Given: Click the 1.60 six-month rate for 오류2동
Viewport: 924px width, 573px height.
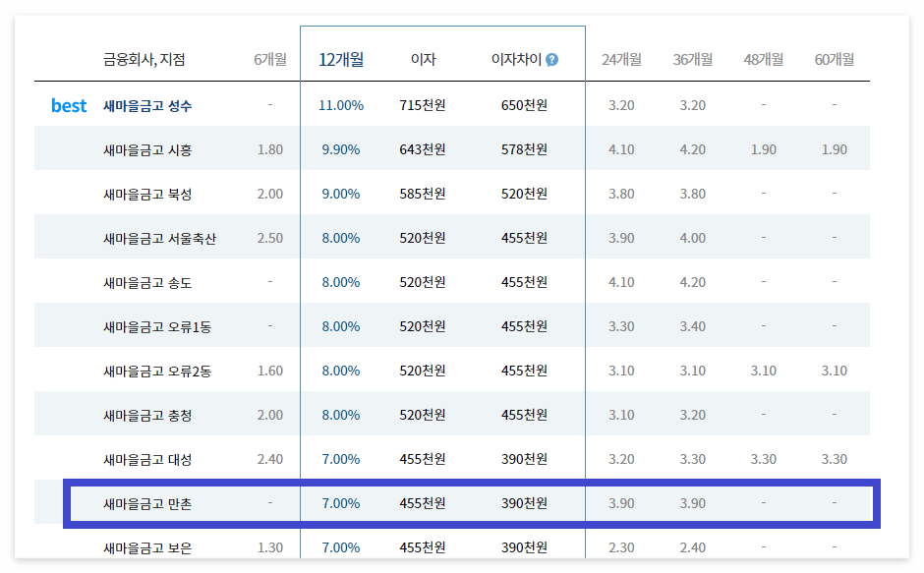Looking at the screenshot, I should pos(270,371).
